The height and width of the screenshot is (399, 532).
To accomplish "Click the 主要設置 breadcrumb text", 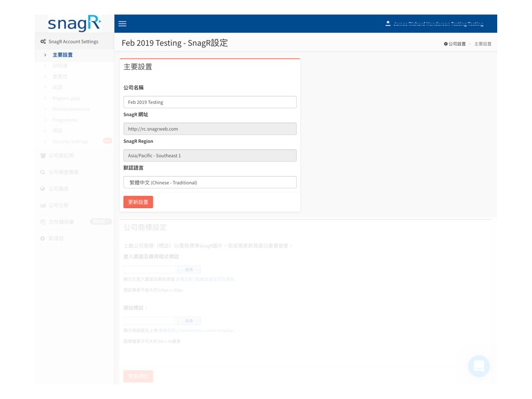I will (x=483, y=44).
